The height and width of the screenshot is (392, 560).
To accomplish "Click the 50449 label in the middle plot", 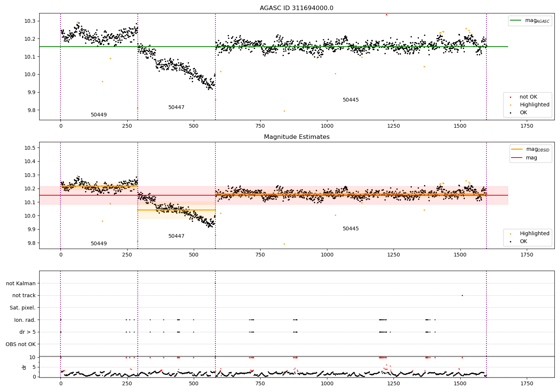I will tap(99, 244).
